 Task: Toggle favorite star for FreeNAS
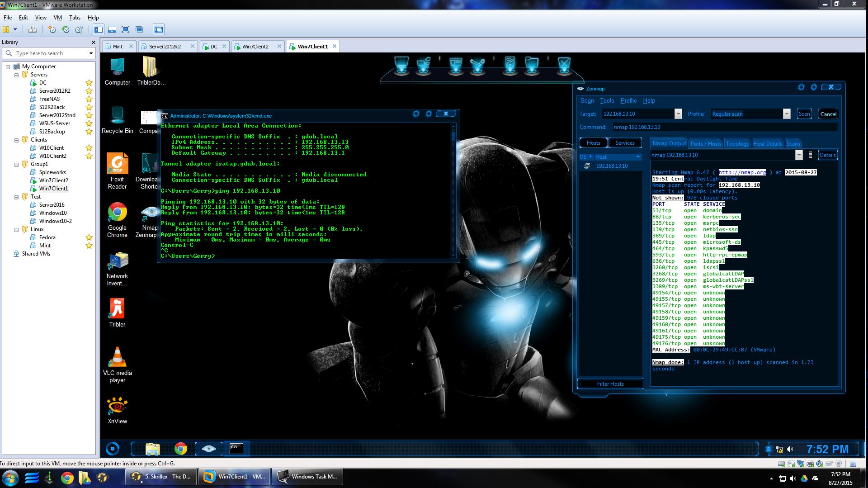89,99
